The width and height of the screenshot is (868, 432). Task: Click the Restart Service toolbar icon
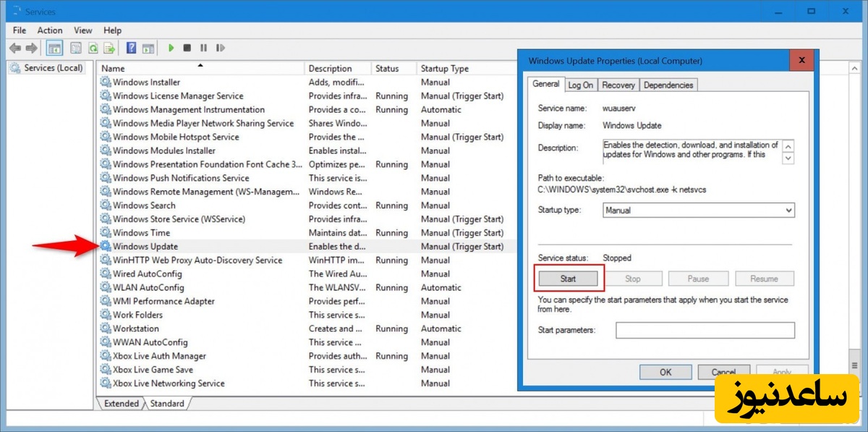click(220, 48)
